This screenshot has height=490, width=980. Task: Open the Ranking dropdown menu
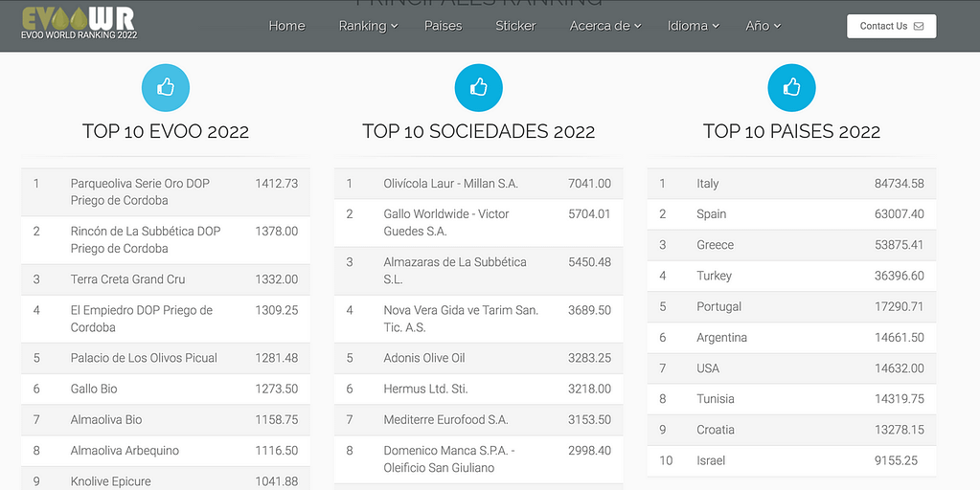tap(368, 26)
